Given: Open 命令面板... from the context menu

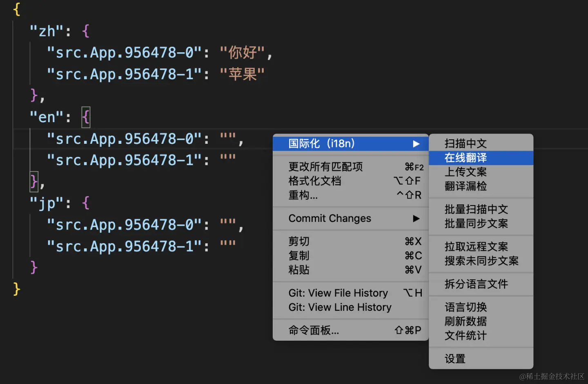Looking at the screenshot, I should [x=350, y=330].
